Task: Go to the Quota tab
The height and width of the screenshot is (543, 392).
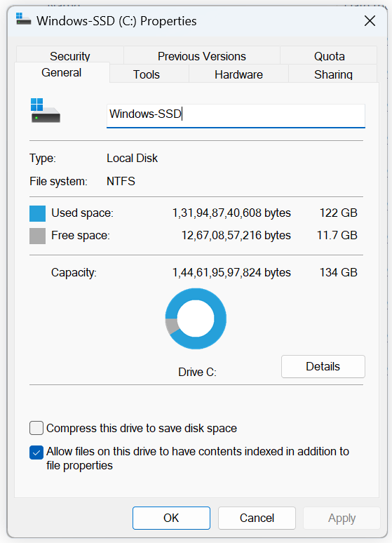Action: tap(329, 55)
